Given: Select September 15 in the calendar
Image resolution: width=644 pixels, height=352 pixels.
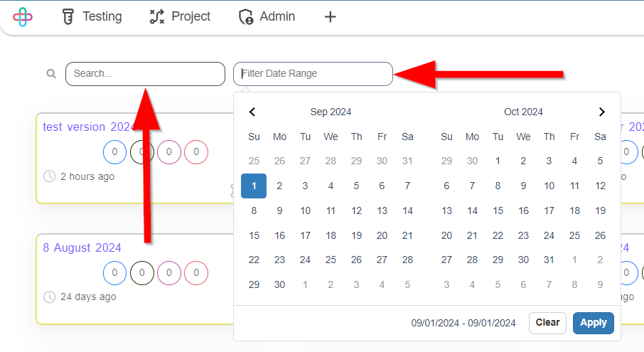Looking at the screenshot, I should coord(254,235).
